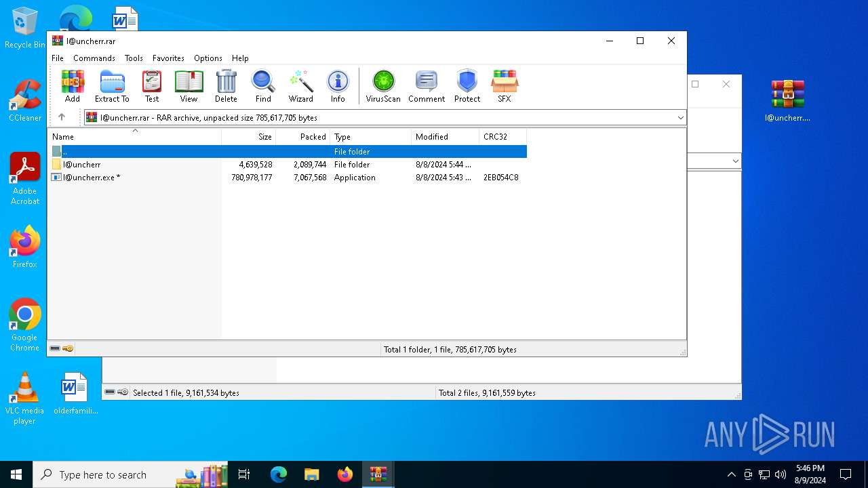Open the File menu
Image resolution: width=868 pixels, height=488 pixels.
(58, 58)
